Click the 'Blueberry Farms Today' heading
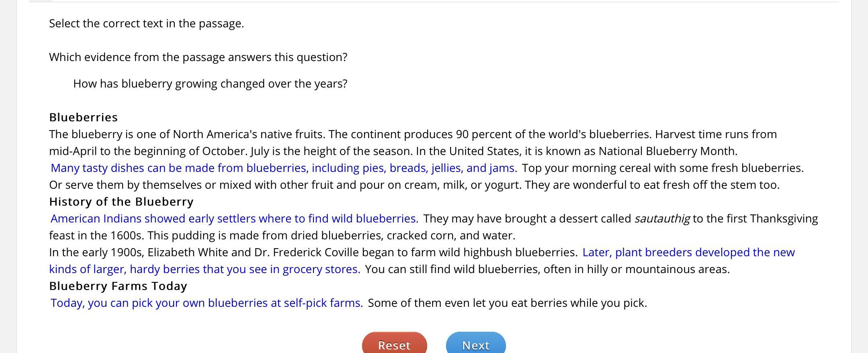Viewport: 868px width, 353px height. (x=118, y=286)
